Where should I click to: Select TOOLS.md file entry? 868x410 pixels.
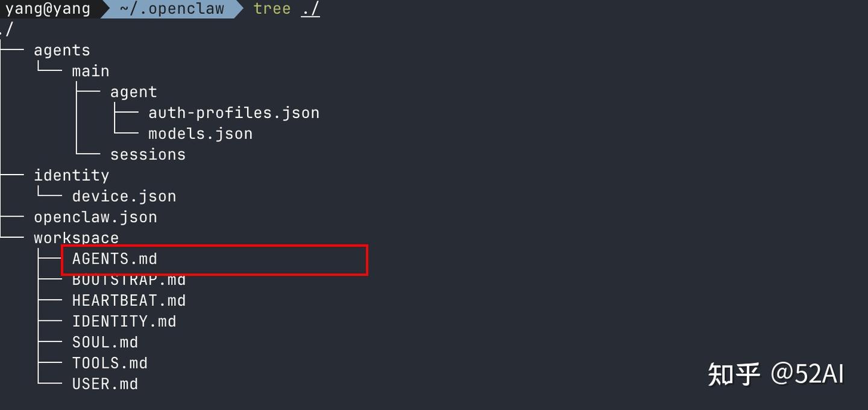coord(110,363)
